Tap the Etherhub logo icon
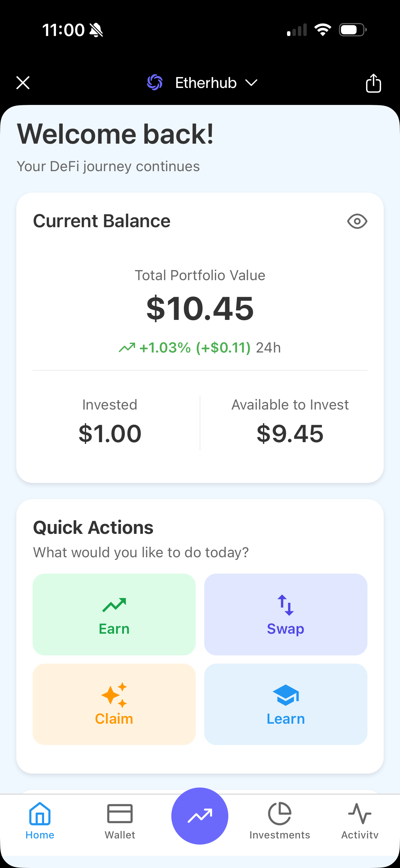The width and height of the screenshot is (400, 868). (155, 83)
